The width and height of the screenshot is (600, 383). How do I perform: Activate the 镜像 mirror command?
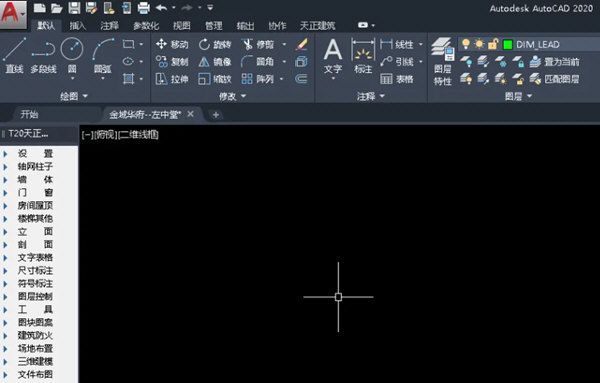(215, 62)
